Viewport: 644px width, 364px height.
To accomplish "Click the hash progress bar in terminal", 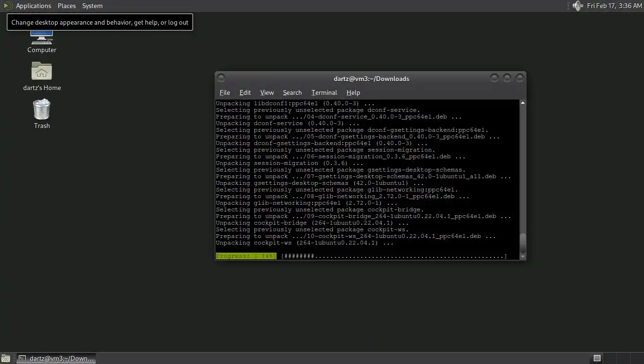I will click(394, 256).
